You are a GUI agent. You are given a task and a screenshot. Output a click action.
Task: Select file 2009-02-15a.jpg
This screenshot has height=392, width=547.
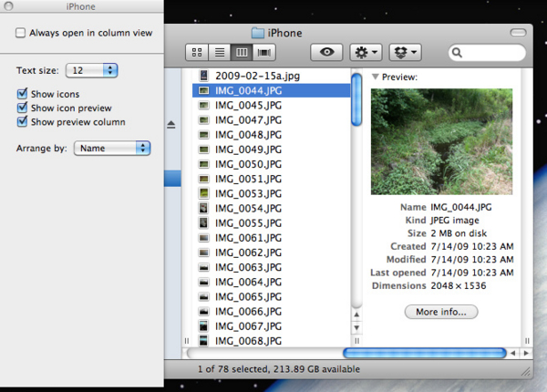[271, 76]
